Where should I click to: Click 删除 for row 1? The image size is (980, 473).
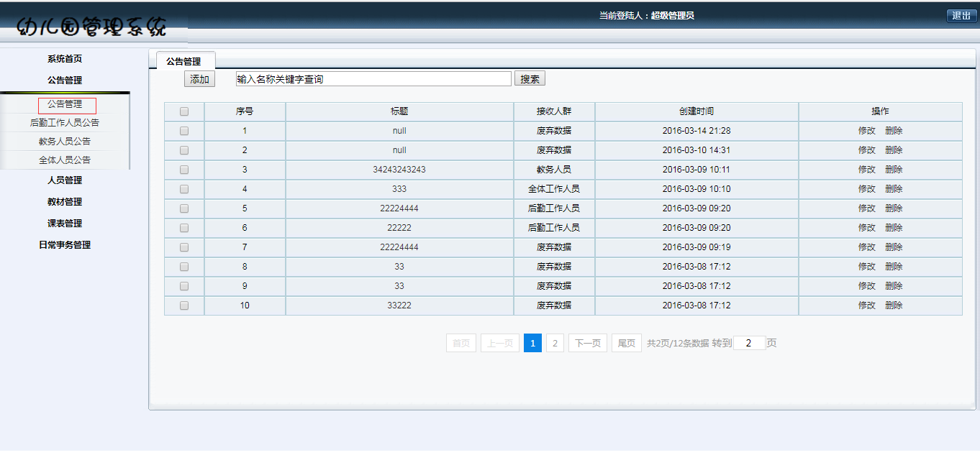(894, 131)
